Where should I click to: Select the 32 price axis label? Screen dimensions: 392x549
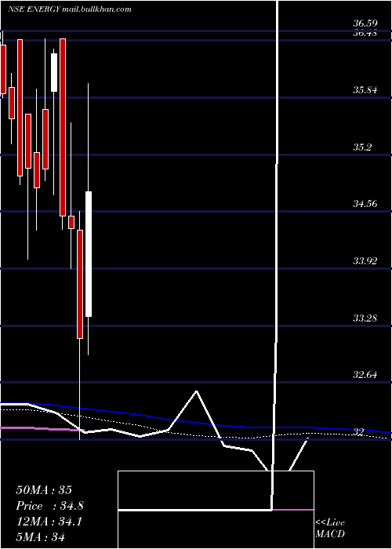(360, 432)
